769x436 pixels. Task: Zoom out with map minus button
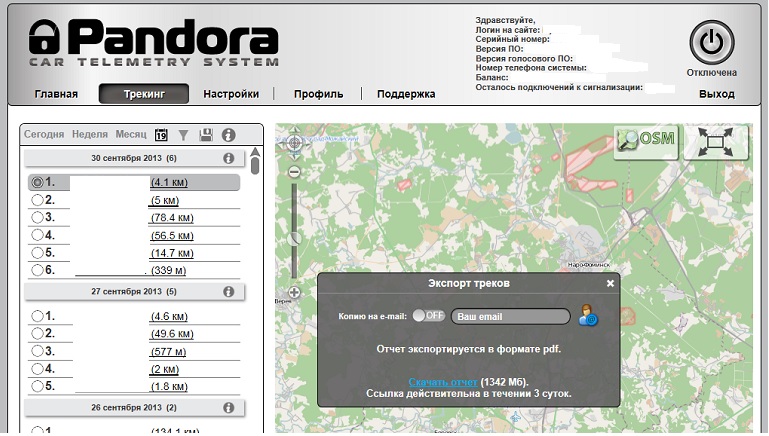point(294,172)
